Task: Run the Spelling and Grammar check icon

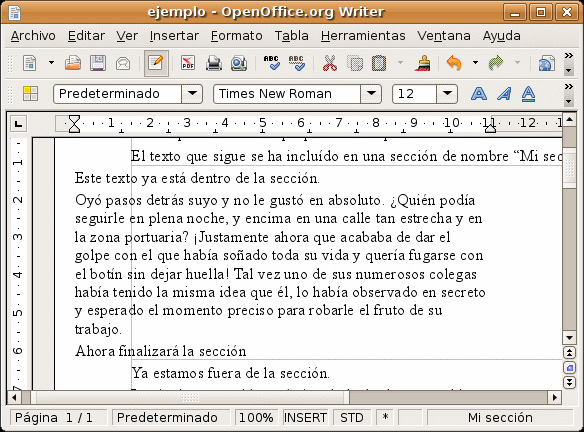Action: point(272,63)
